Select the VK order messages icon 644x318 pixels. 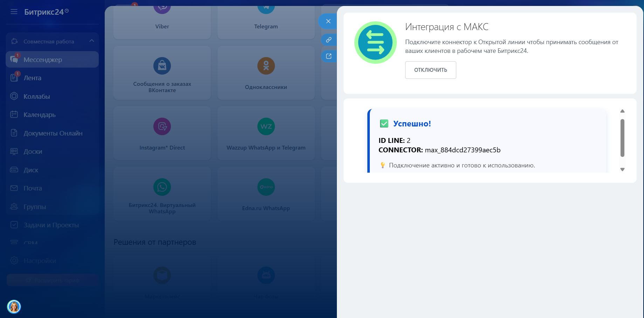pos(162,66)
